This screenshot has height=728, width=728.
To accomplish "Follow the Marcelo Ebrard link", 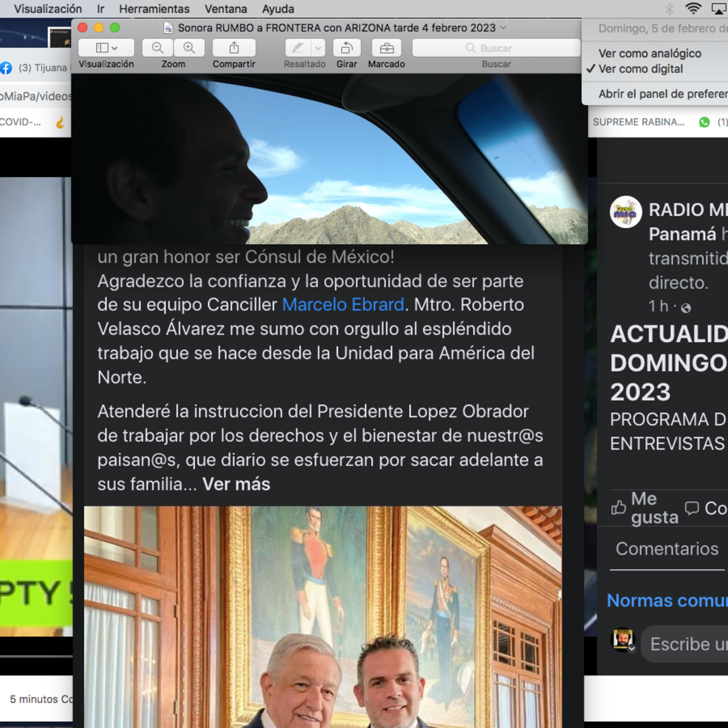I will pos(343,305).
